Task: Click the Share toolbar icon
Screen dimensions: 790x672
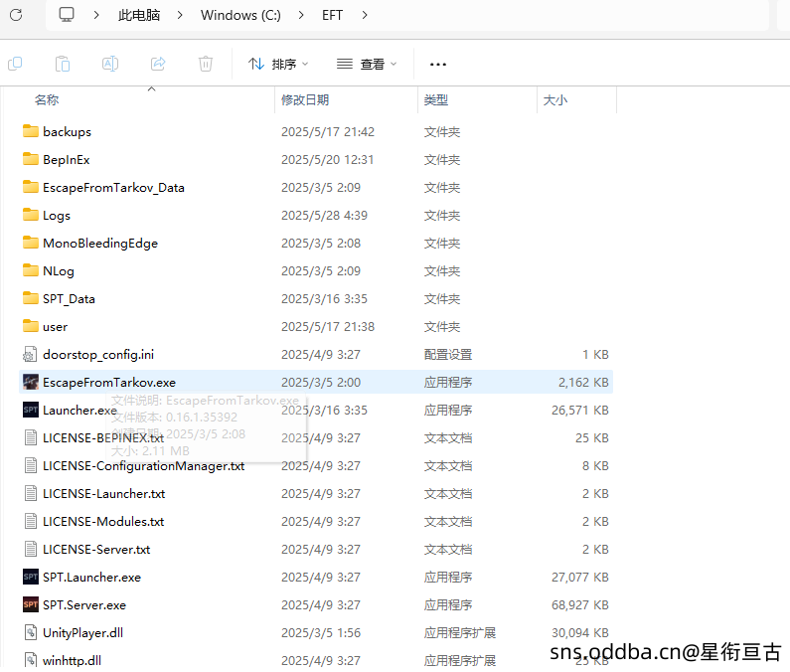Action: coord(158,64)
